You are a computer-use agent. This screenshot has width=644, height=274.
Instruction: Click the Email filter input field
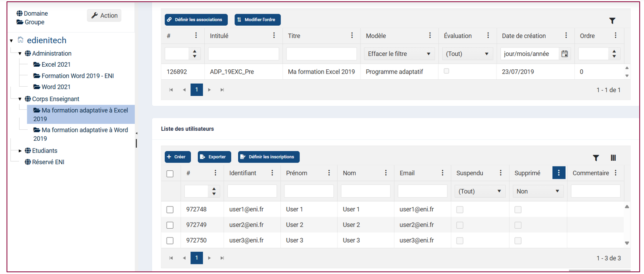tap(423, 191)
